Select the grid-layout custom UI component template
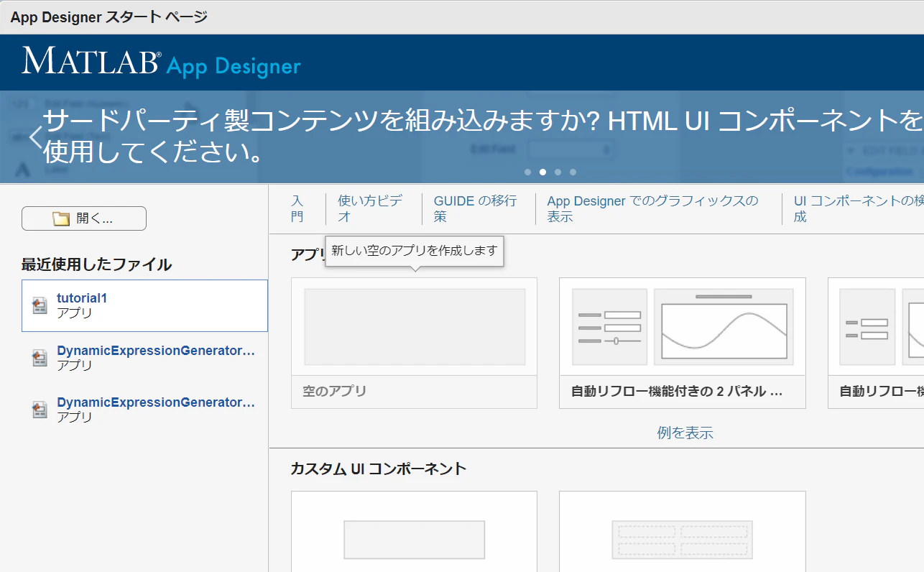Image resolution: width=924 pixels, height=572 pixels. tap(683, 532)
